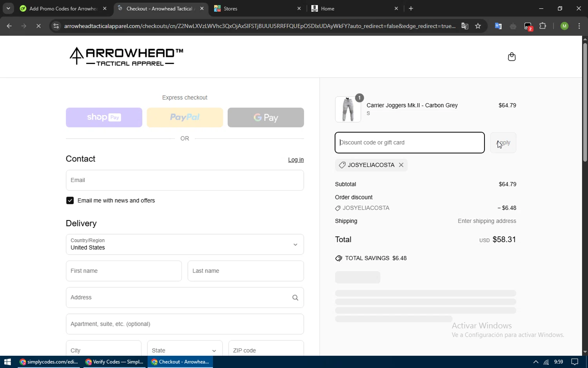588x368 pixels.
Task: Bookmark this page with star icon
Action: point(478,26)
